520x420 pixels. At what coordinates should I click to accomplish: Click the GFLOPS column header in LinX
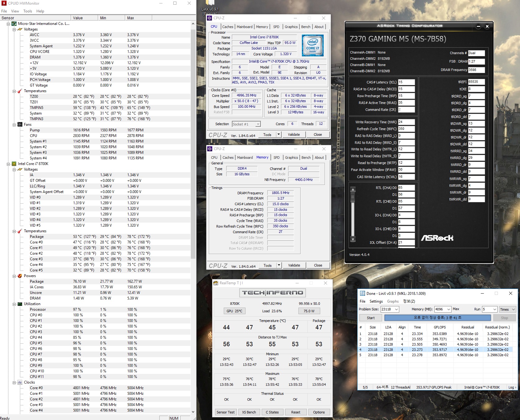pos(440,327)
